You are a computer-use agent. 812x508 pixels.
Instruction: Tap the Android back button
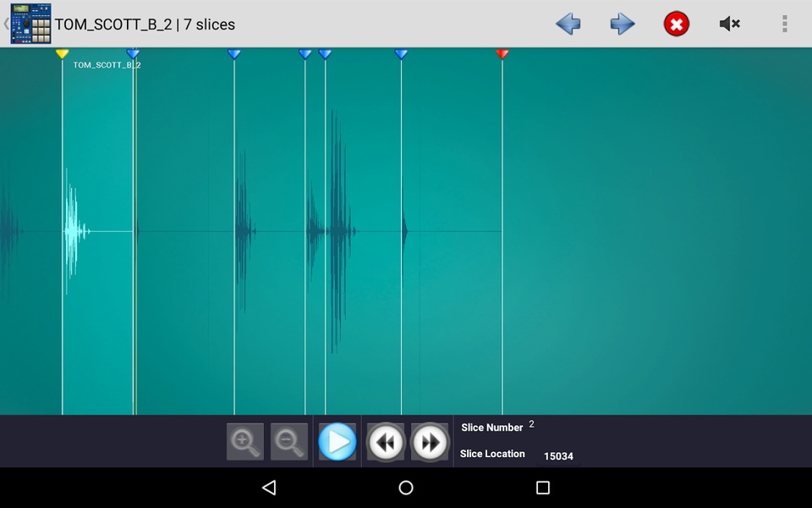point(269,488)
